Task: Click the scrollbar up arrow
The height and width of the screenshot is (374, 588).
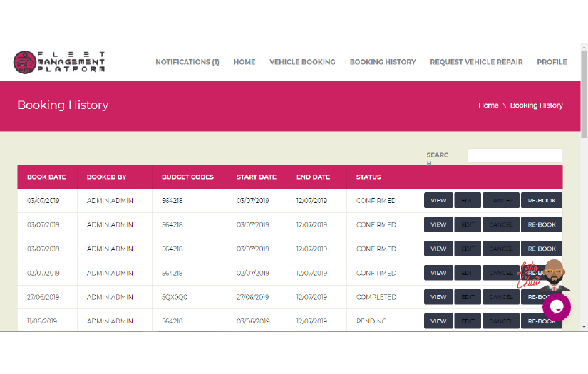Action: coord(584,47)
